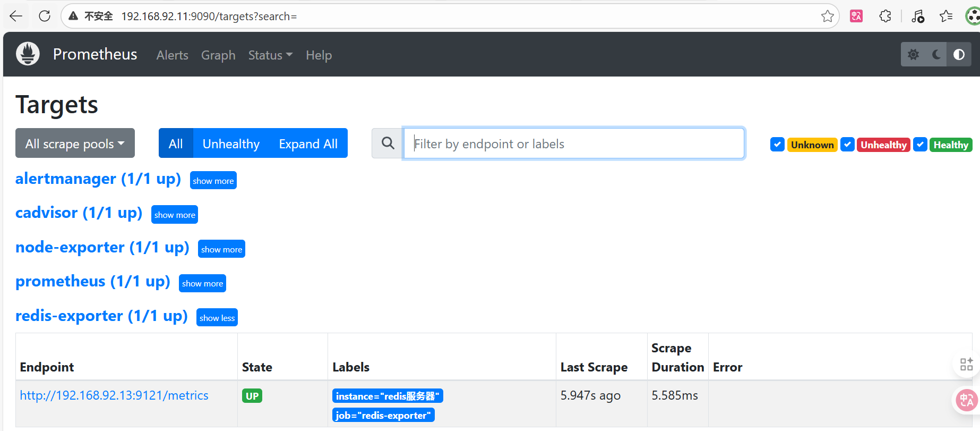Click the music note toolbar icon
The height and width of the screenshot is (431, 980).
918,16
